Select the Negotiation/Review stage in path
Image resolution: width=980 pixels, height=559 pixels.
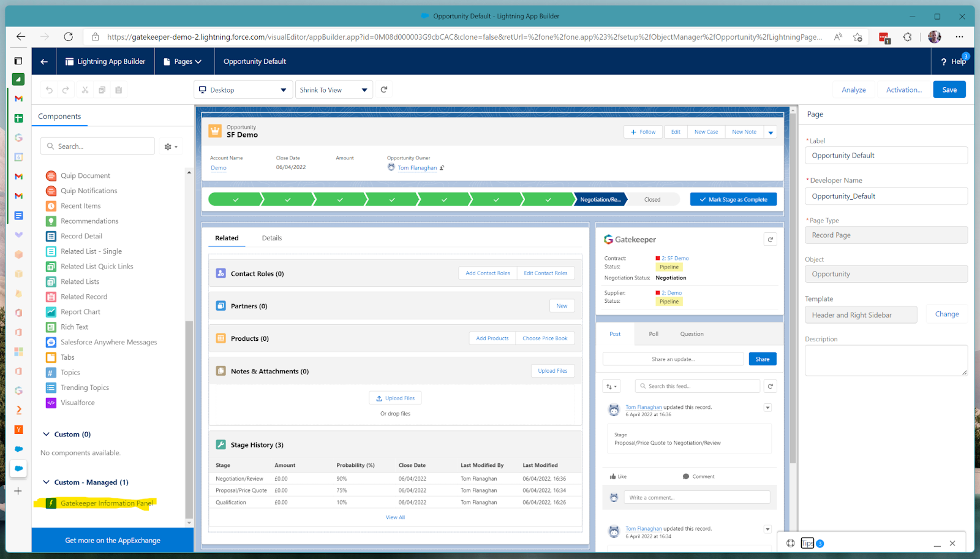click(x=600, y=199)
